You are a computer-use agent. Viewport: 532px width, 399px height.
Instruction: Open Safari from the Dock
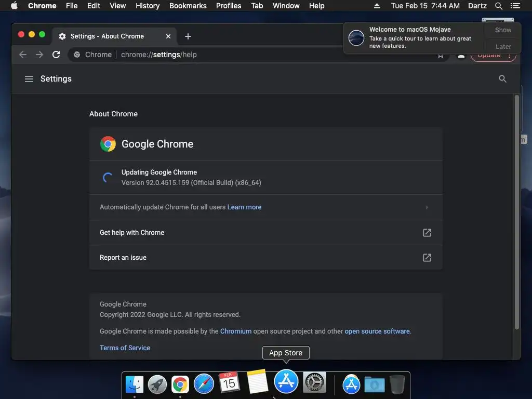(204, 384)
